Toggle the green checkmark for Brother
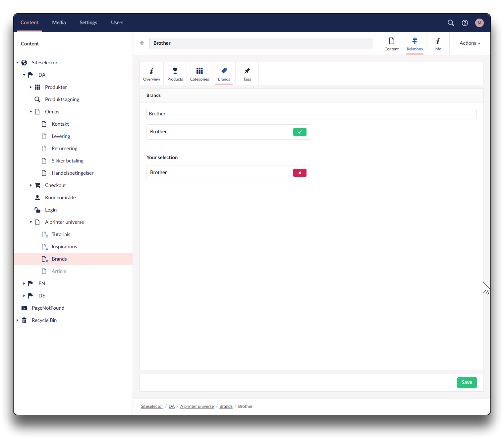The width and height of the screenshot is (504, 439). click(x=300, y=132)
